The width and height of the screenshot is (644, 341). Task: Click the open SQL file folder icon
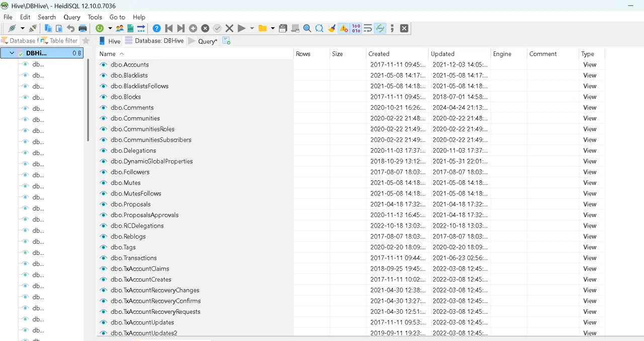coord(263,28)
